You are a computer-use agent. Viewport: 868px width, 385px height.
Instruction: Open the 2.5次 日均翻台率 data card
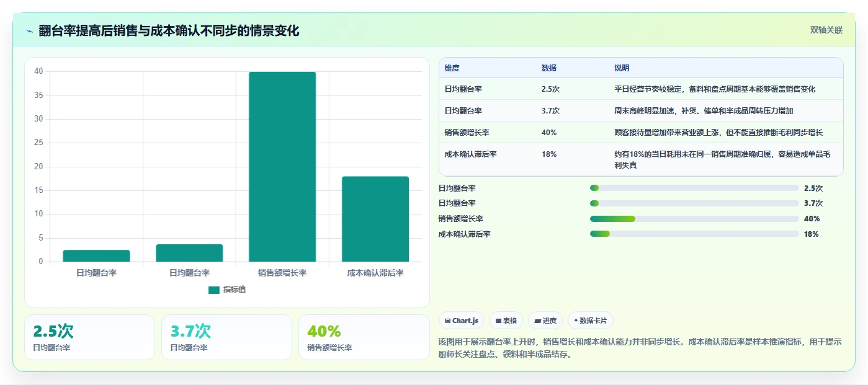[89, 337]
